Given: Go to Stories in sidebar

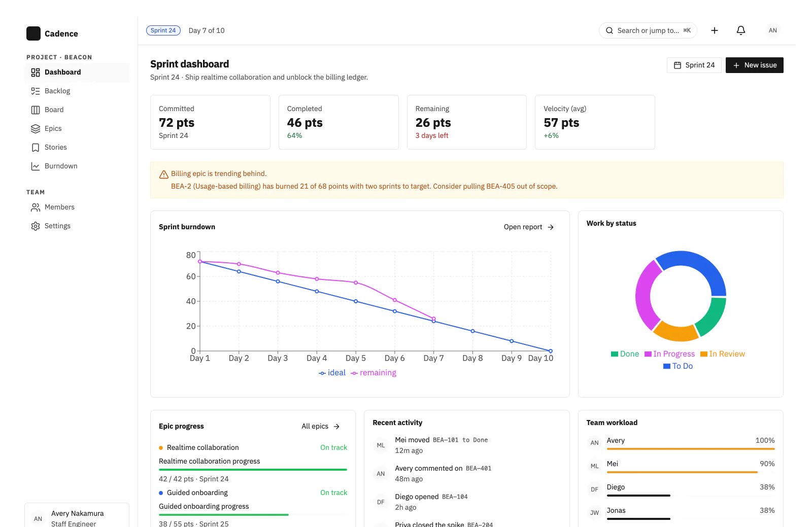Looking at the screenshot, I should [x=77, y=147].
